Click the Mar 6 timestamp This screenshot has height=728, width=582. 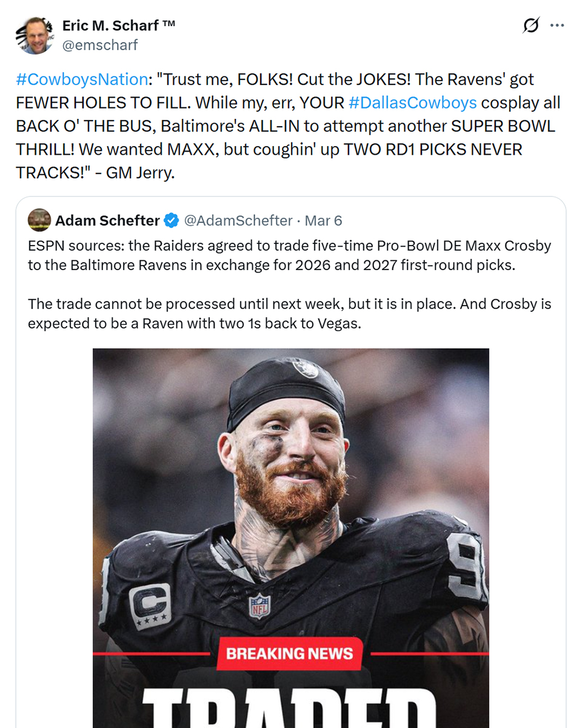click(x=323, y=221)
